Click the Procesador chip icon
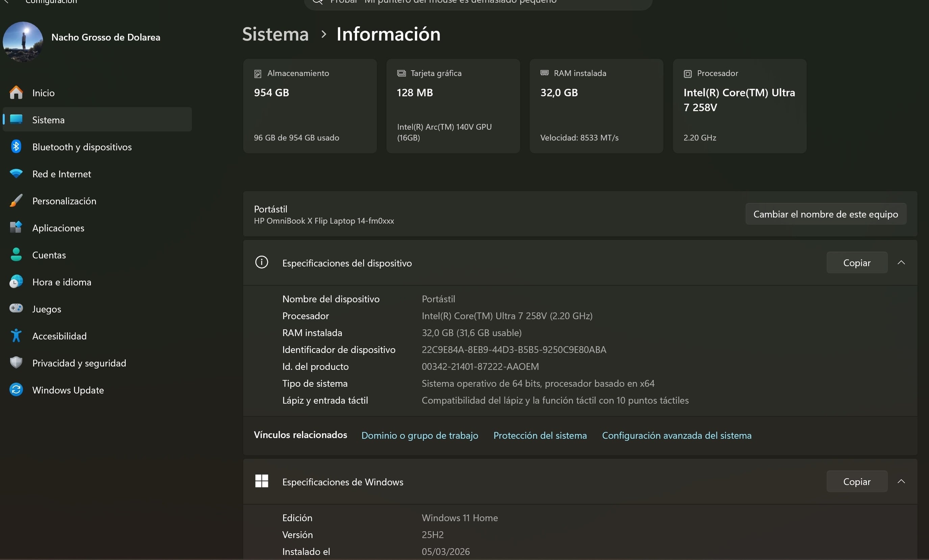This screenshot has width=929, height=560. 688,74
